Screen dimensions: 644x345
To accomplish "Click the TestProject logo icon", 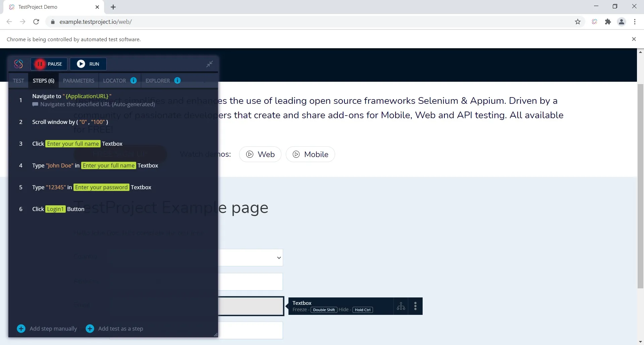I will click(18, 64).
